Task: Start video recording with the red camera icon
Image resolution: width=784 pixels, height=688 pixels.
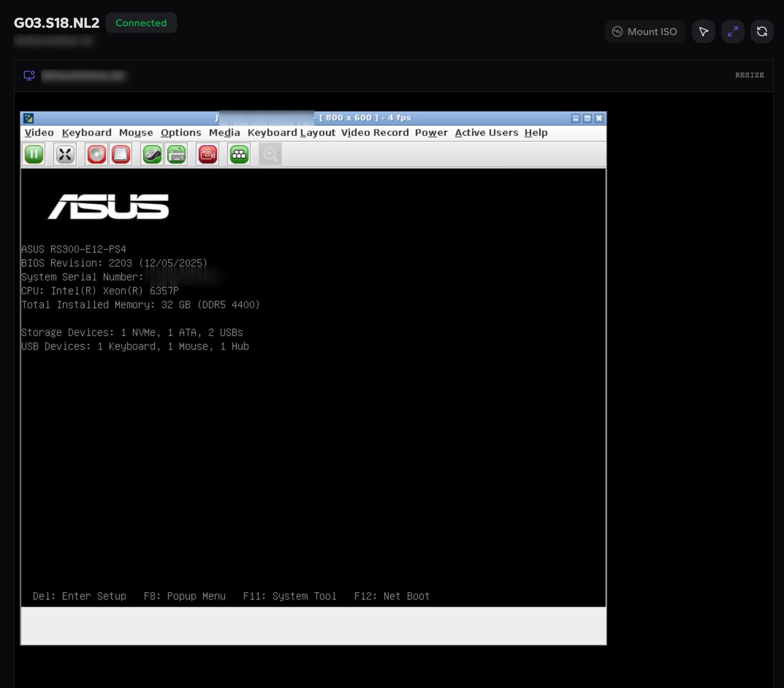Action: click(208, 154)
